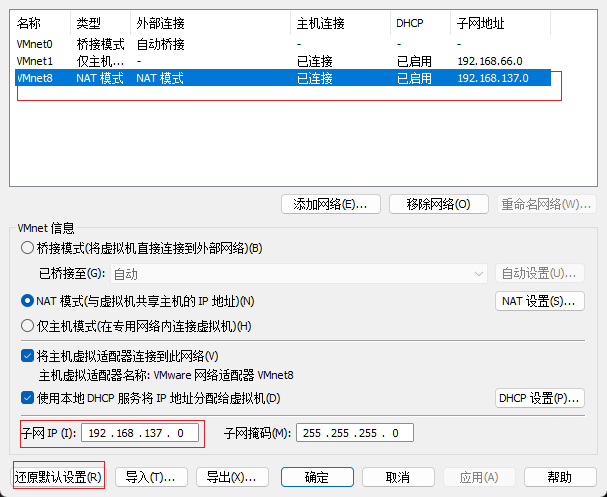Click 已启用 DHCP cell of VMnet1

414,61
